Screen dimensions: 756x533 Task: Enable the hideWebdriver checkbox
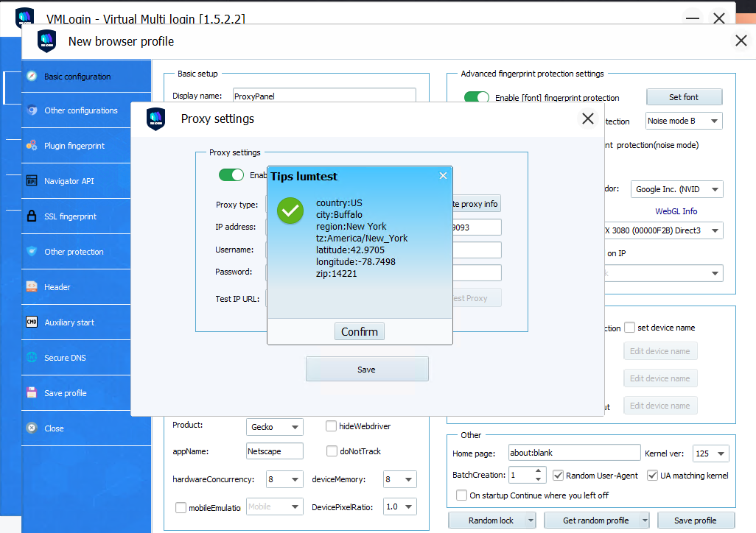pos(332,426)
